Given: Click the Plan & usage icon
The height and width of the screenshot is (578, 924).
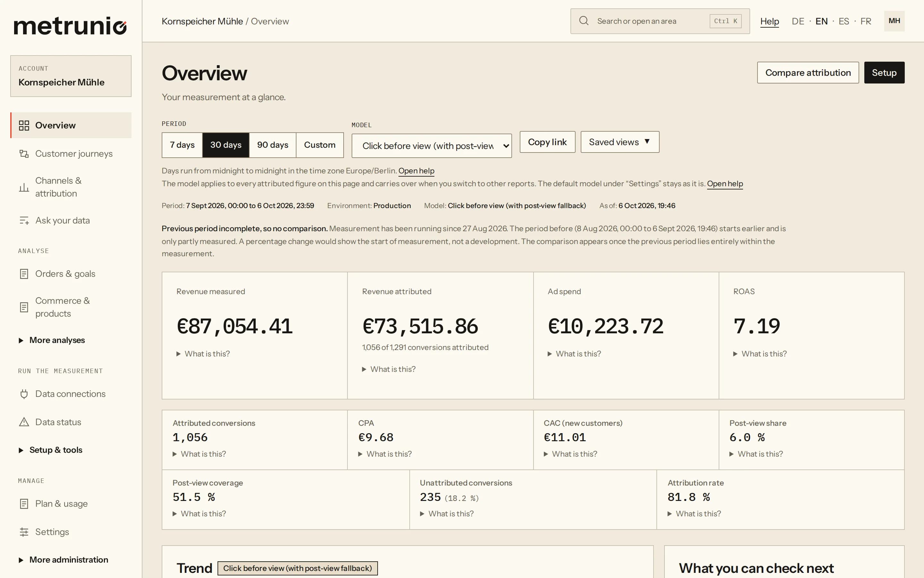Looking at the screenshot, I should pyautogui.click(x=24, y=504).
